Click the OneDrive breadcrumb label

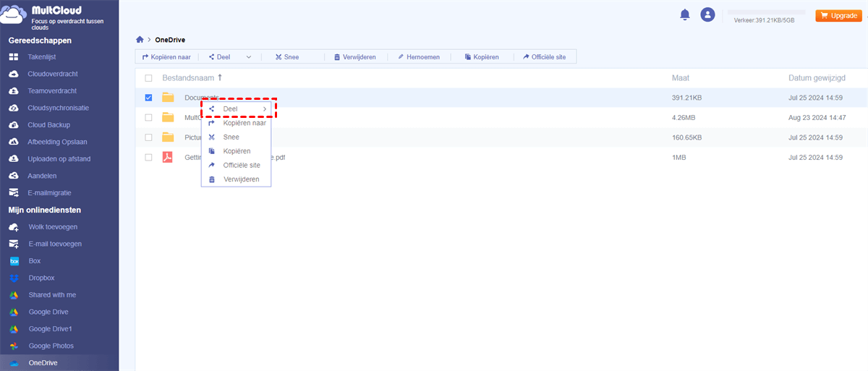pos(170,40)
